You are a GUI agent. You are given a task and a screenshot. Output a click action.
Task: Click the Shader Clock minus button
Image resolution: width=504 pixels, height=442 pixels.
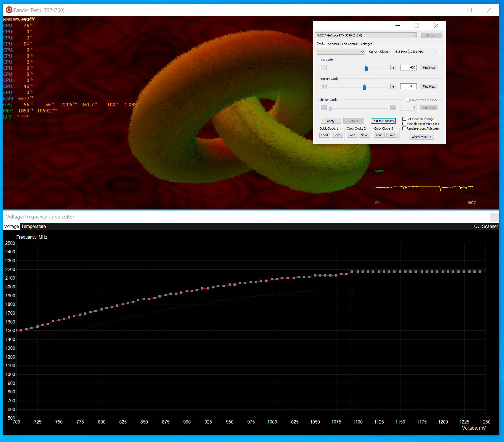[324, 108]
